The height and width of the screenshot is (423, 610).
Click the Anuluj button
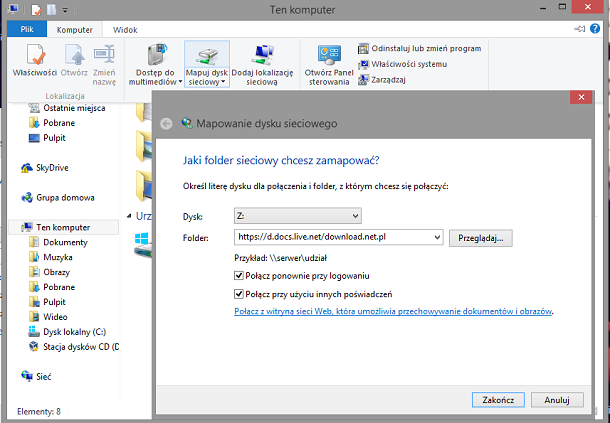click(x=557, y=400)
